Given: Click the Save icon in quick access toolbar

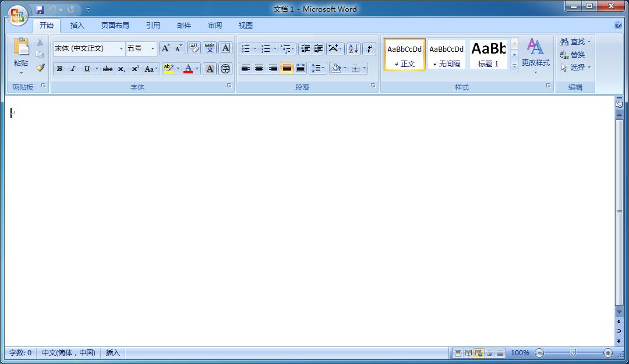Looking at the screenshot, I should coord(40,9).
